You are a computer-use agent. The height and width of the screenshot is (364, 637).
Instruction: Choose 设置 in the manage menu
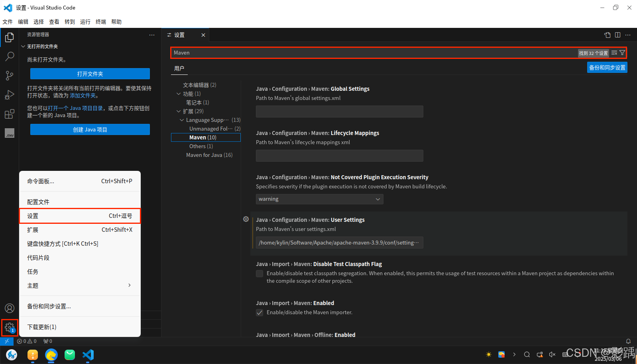[80, 216]
